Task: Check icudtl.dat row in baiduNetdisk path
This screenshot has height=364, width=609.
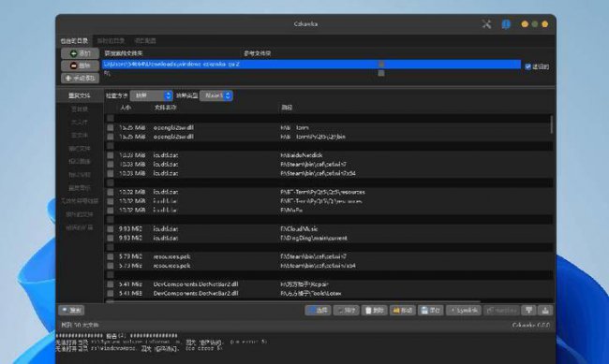Action: 111,154
